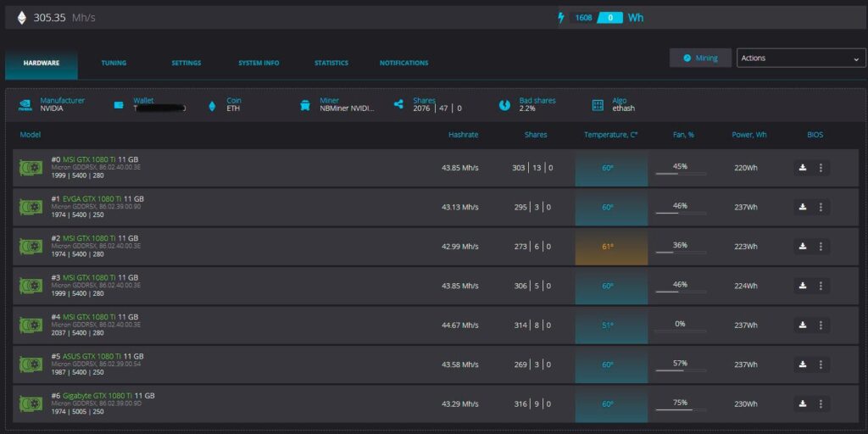Download BIOS for GPU #4
This screenshot has width=868, height=434.
[803, 325]
